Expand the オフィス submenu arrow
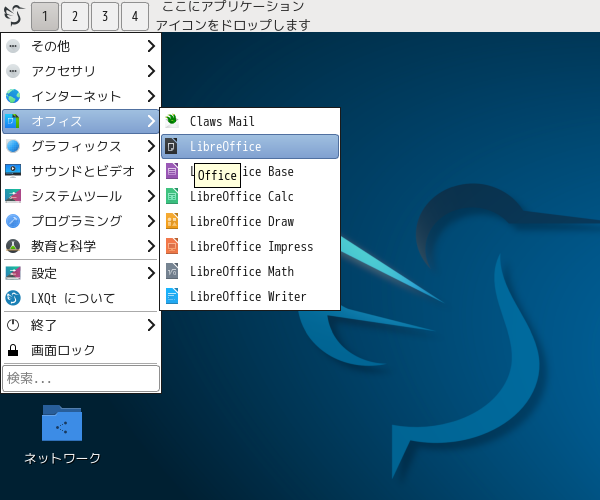Image resolution: width=600 pixels, height=500 pixels. tap(151, 121)
